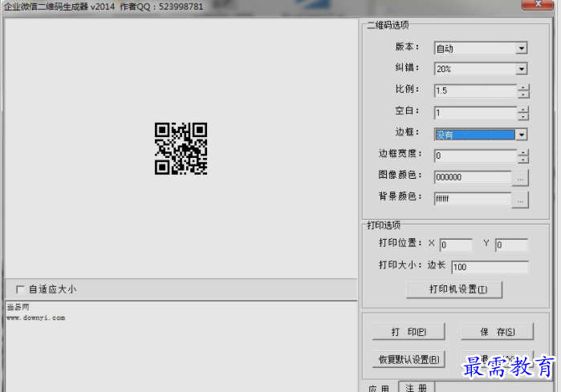This screenshot has width=561, height=392.
Task: Switch to the 应用 tab
Action: [x=379, y=388]
